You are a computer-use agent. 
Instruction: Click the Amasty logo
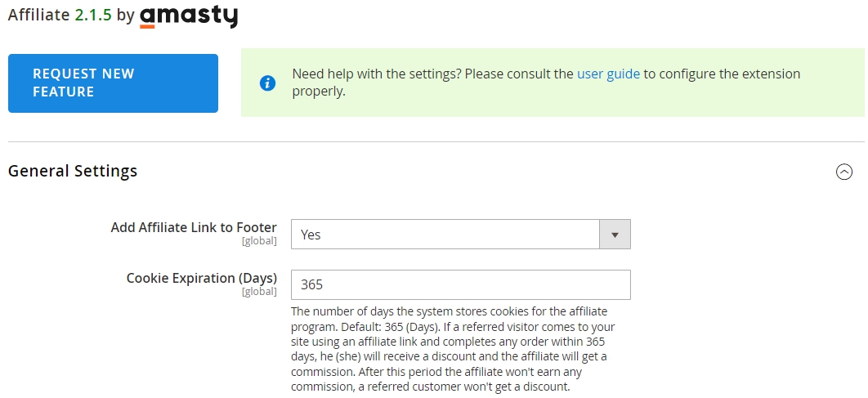click(x=189, y=16)
